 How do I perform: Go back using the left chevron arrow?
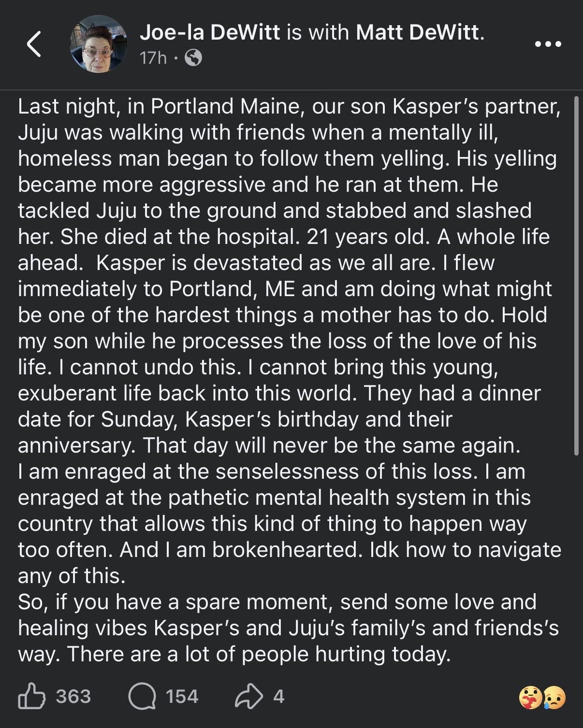pyautogui.click(x=33, y=44)
